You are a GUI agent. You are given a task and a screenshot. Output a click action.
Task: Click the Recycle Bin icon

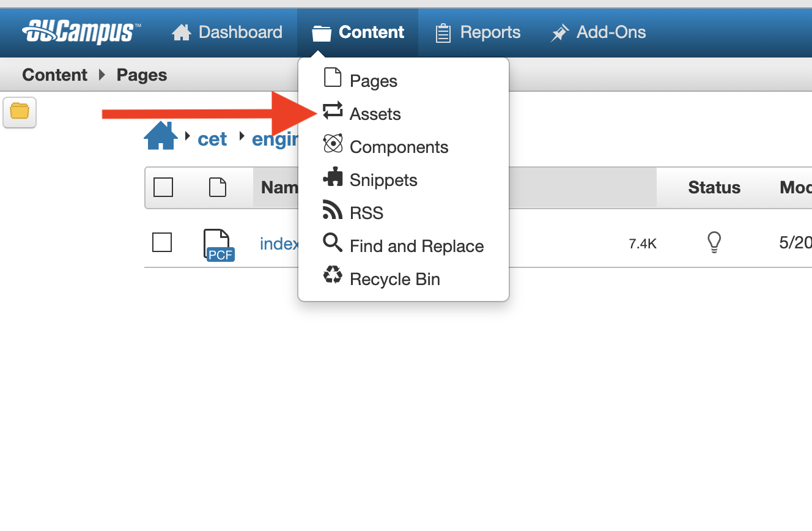tap(333, 275)
